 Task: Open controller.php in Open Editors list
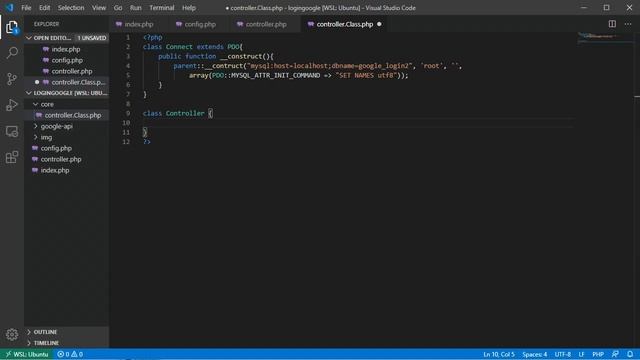point(67,71)
